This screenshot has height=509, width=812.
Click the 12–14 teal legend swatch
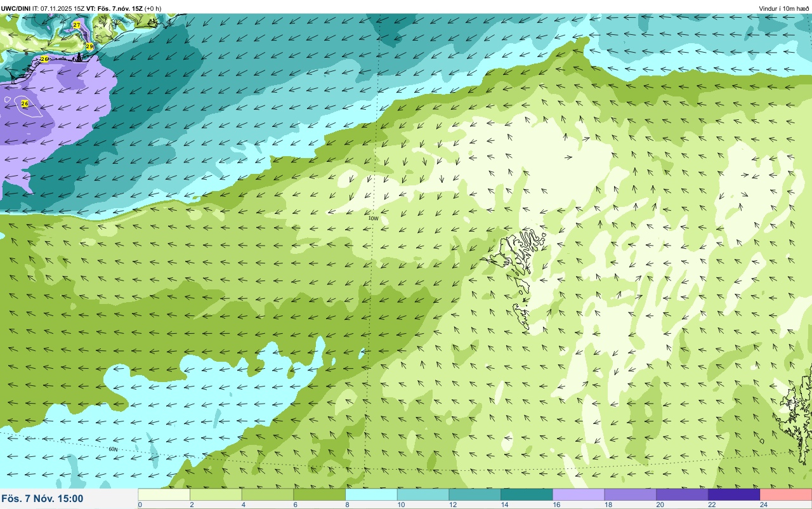pos(475,494)
